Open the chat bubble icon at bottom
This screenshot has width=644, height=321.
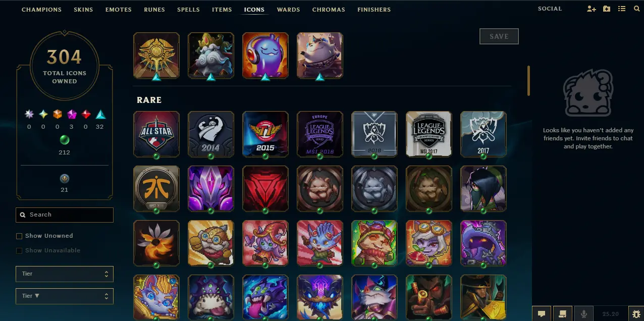click(542, 314)
